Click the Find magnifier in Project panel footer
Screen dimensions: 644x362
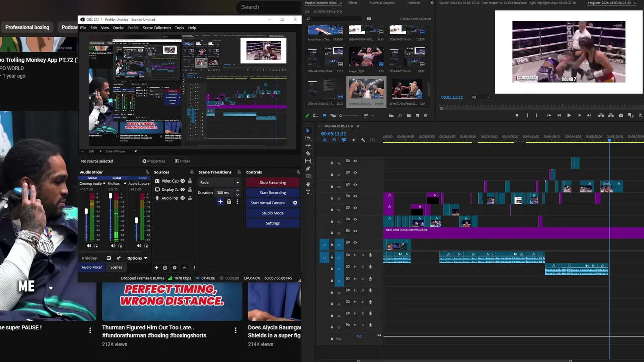click(400, 115)
